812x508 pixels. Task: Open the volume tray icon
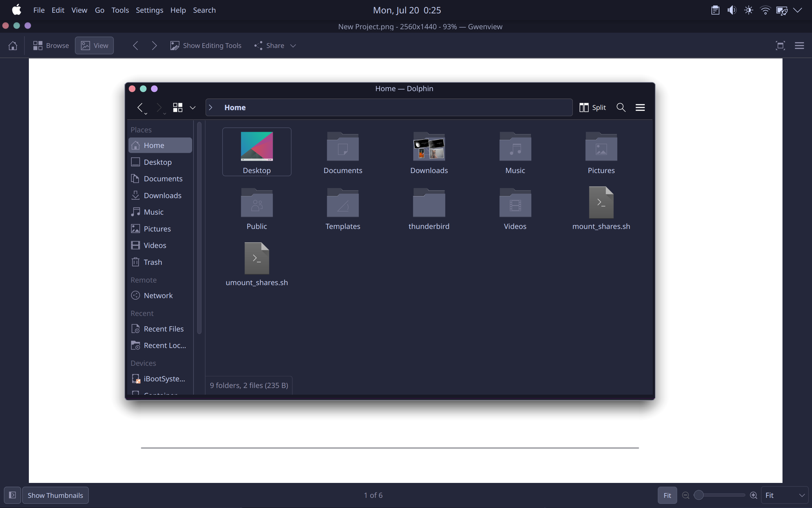click(732, 10)
